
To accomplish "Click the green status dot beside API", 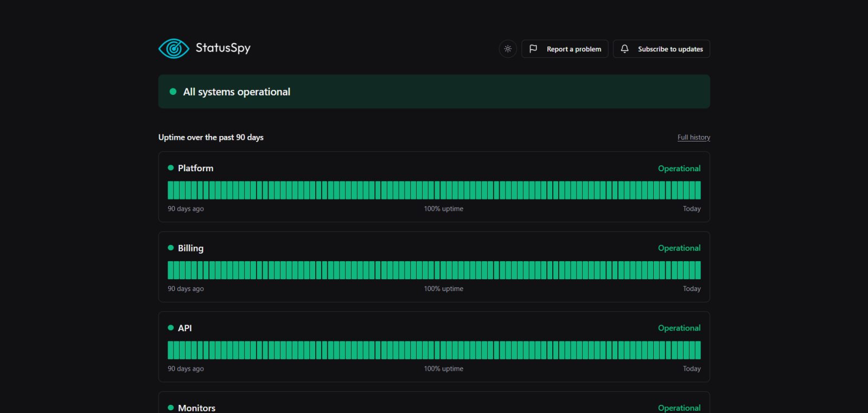I will click(x=171, y=328).
